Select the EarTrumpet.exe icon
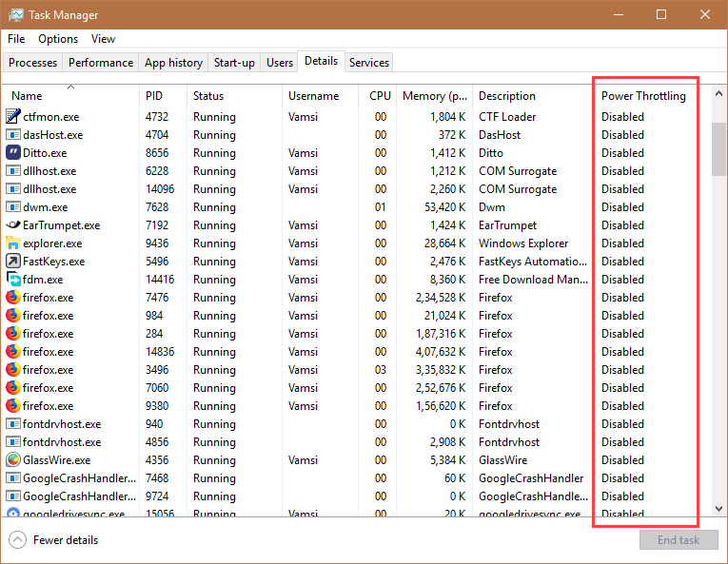 [13, 225]
